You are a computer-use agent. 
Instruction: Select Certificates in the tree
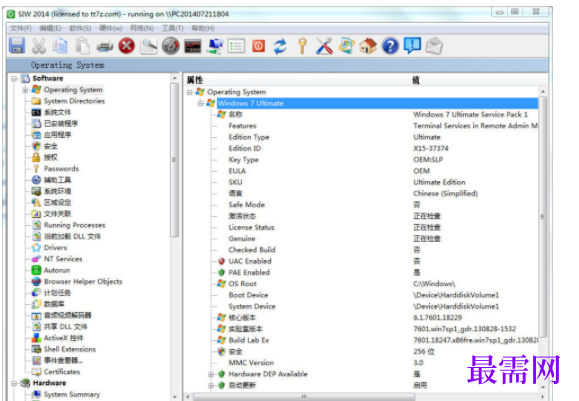[x=62, y=372]
